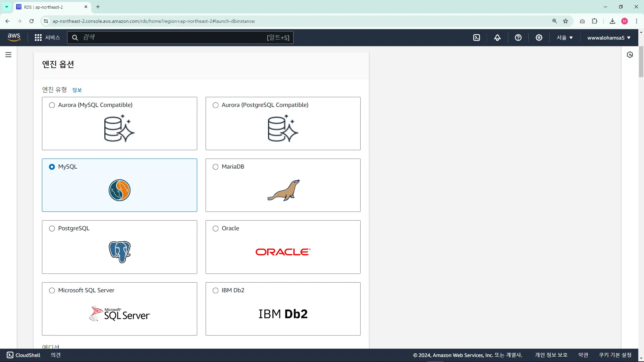Click the AWS logo home icon
The image size is (644, 362).
point(14,37)
